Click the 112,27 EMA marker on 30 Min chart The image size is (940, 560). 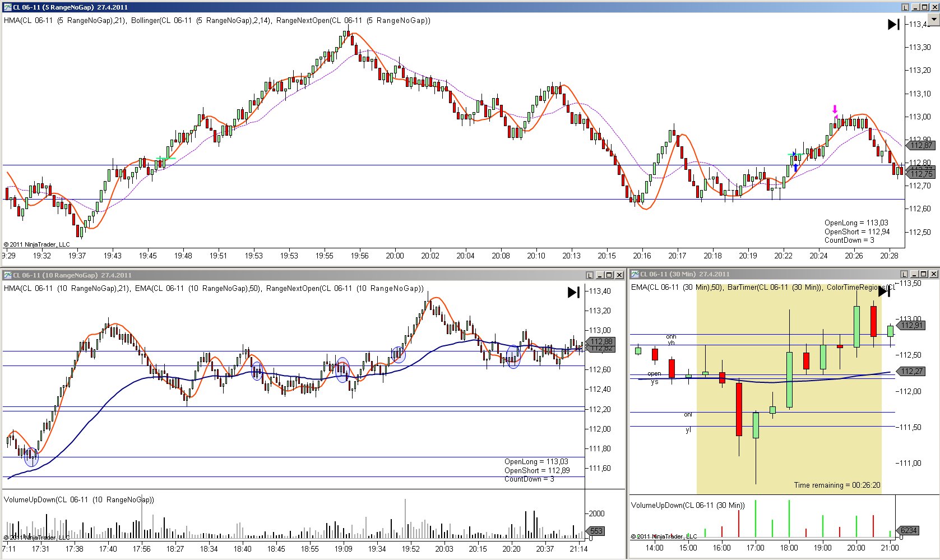tap(911, 371)
